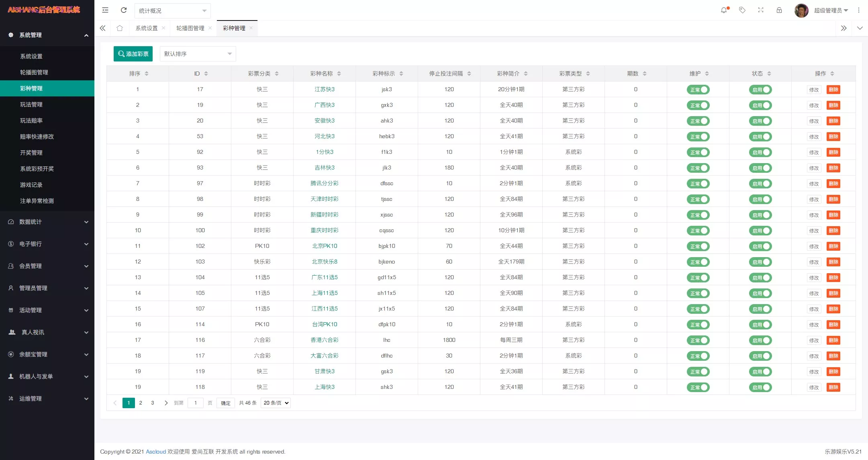
Task: Click the 添加彩票 button
Action: click(133, 53)
